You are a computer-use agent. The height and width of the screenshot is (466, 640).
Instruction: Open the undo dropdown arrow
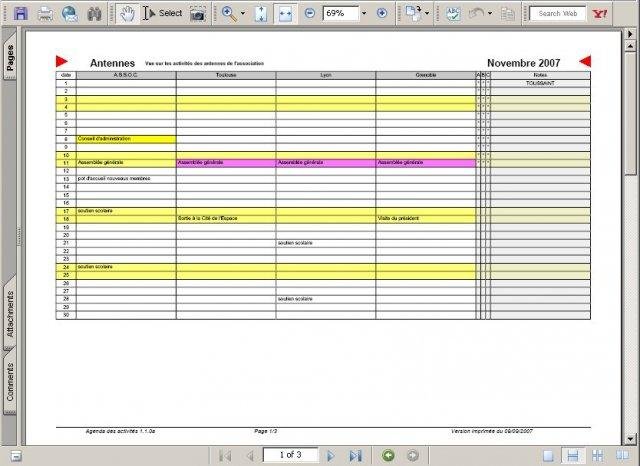pos(490,13)
